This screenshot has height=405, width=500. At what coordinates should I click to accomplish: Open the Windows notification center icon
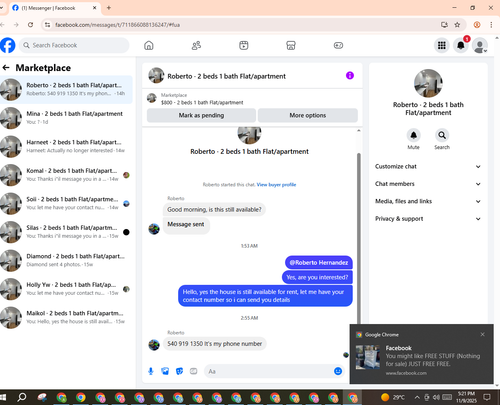pyautogui.click(x=487, y=397)
